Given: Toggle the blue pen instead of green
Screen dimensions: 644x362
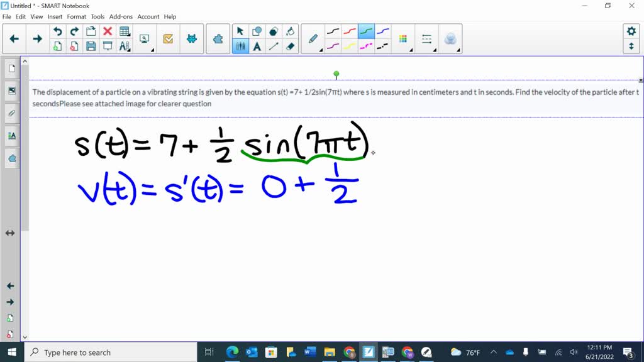Looking at the screenshot, I should tap(384, 31).
